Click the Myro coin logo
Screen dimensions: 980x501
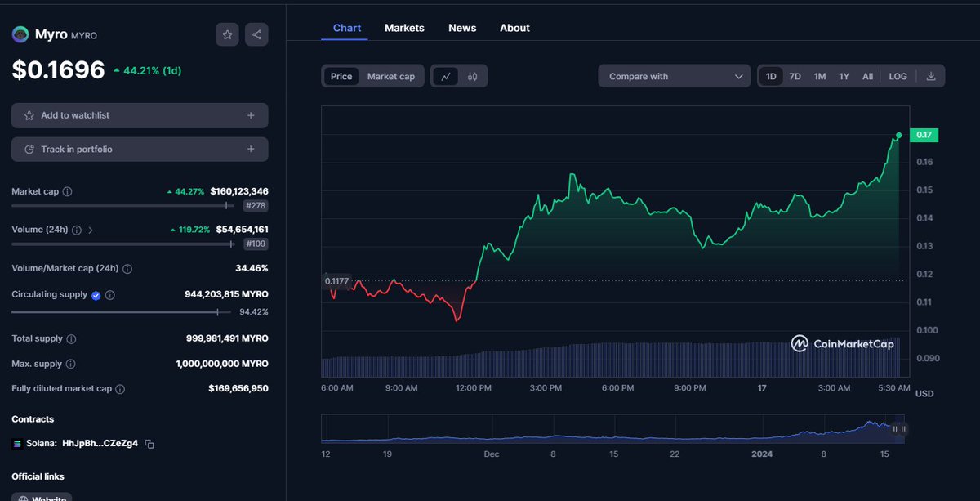(20, 34)
